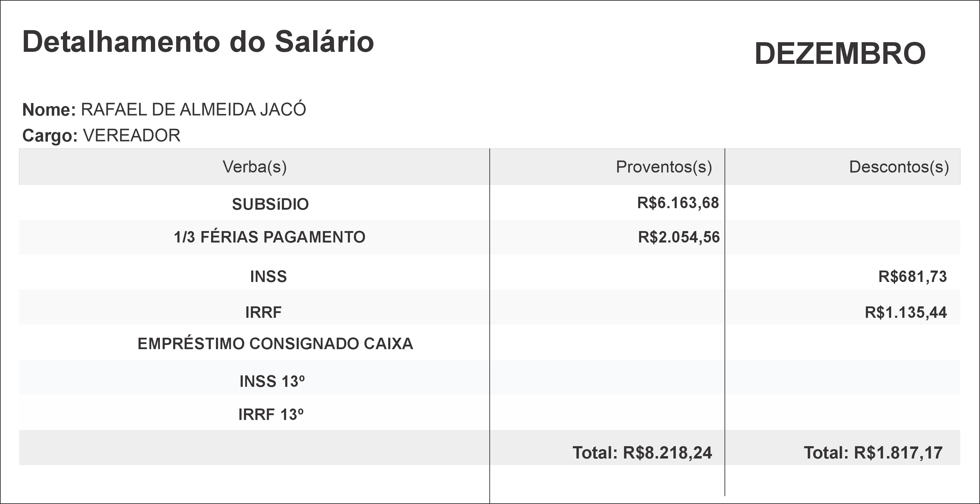Screen dimensions: 980x504
Task: Select the descontos total R$1.817,17
Action: [x=873, y=452]
